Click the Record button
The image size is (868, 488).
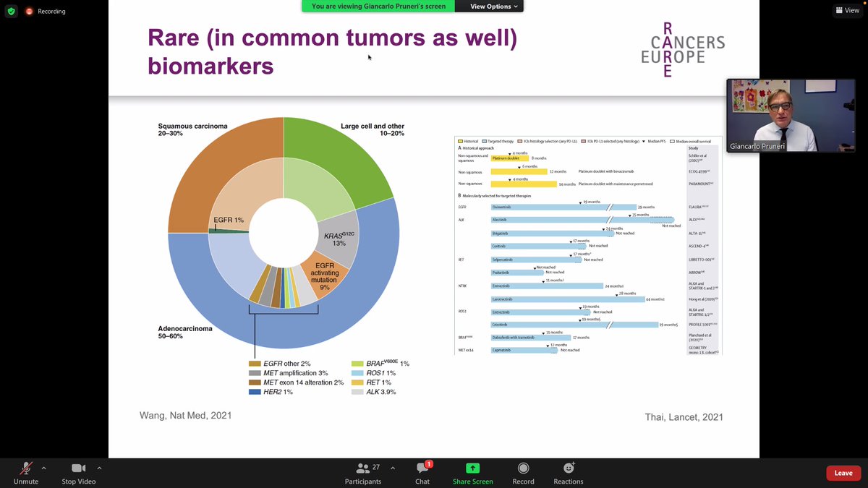pos(523,474)
